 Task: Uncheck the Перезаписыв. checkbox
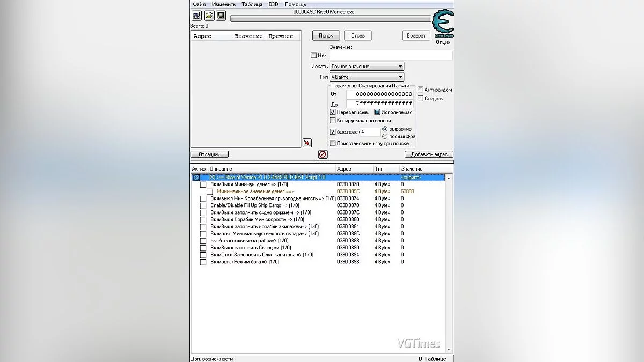333,112
